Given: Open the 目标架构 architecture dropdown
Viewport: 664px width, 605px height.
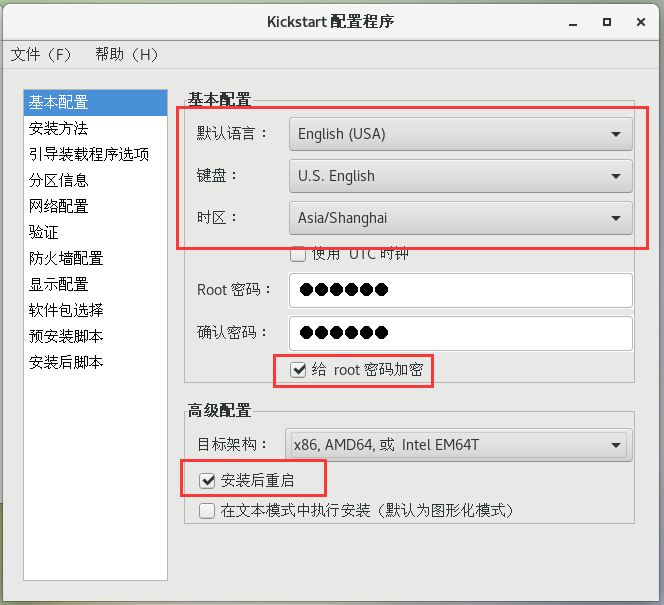Looking at the screenshot, I should pyautogui.click(x=459, y=445).
